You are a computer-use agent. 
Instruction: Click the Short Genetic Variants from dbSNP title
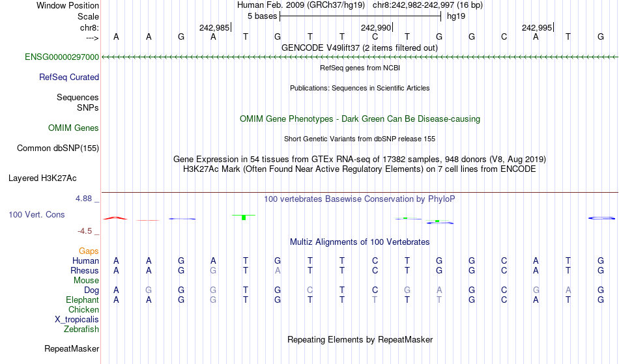coord(360,139)
